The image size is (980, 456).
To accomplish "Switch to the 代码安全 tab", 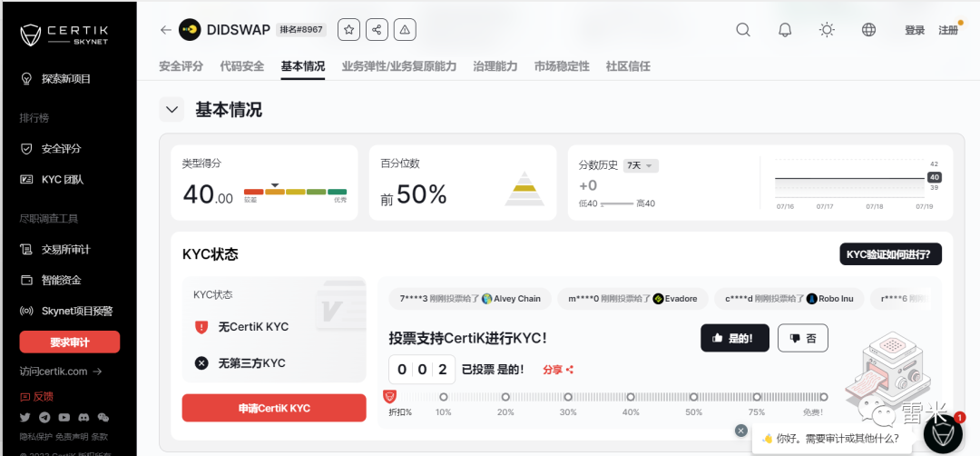I will [x=242, y=66].
